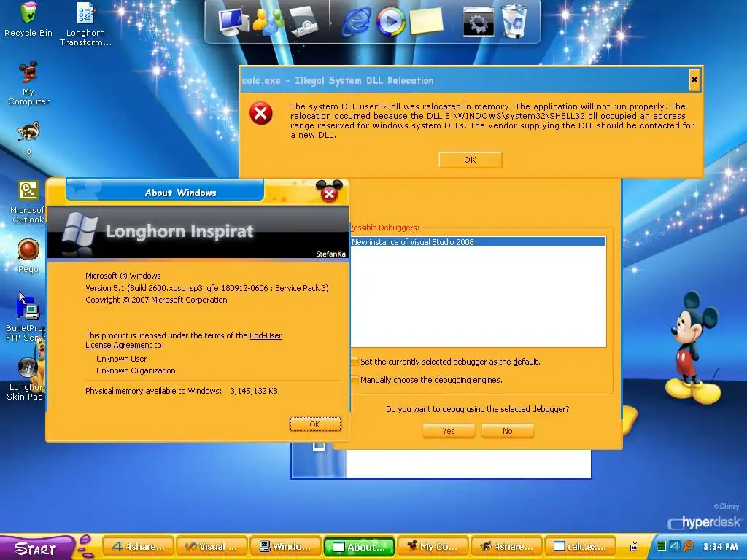Screen dimensions: 747x560
Task: Click the calc.exe error dialog title bar
Action: coord(465,80)
